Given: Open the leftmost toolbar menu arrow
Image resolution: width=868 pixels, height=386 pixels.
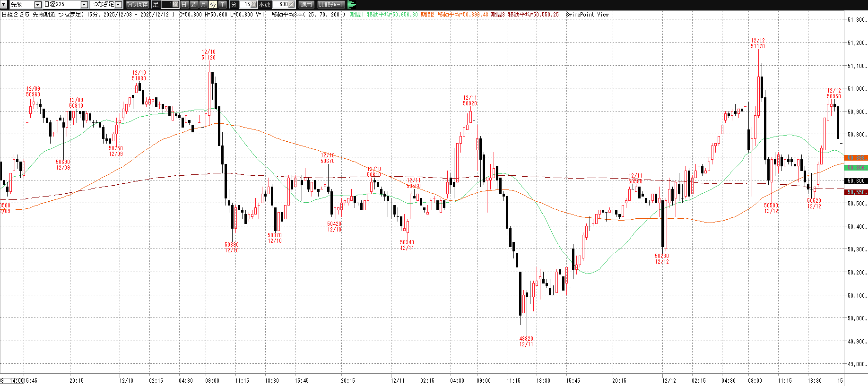Looking at the screenshot, I should tap(4, 5).
